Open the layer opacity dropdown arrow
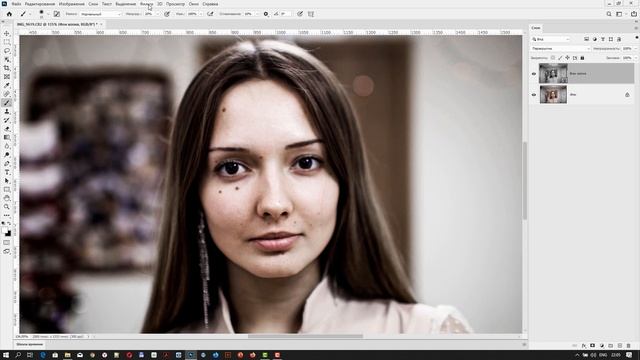Viewport: 640px width, 360px height. (636, 49)
